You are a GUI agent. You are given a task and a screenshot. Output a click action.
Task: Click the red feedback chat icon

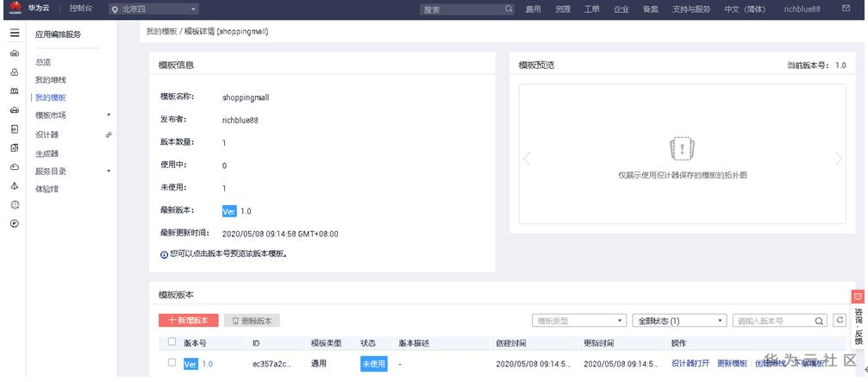(858, 297)
